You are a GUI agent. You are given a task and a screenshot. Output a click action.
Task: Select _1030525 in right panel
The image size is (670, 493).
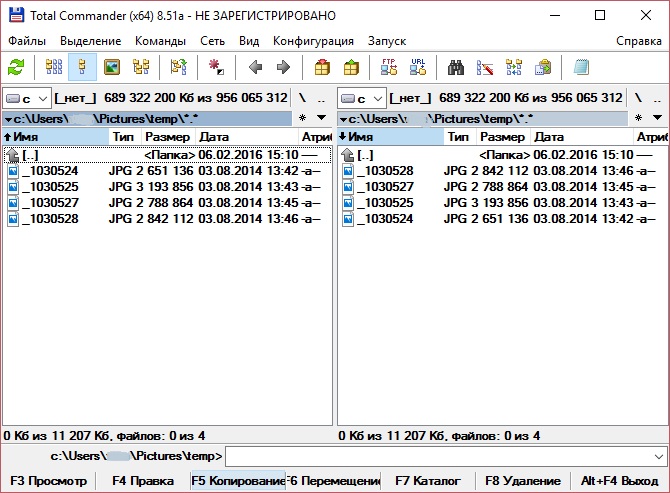pyautogui.click(x=502, y=203)
